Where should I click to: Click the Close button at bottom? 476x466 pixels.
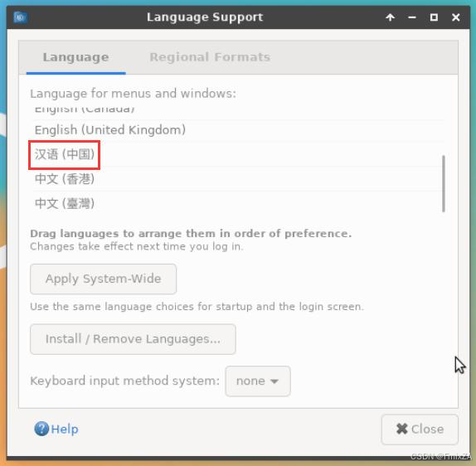point(420,430)
